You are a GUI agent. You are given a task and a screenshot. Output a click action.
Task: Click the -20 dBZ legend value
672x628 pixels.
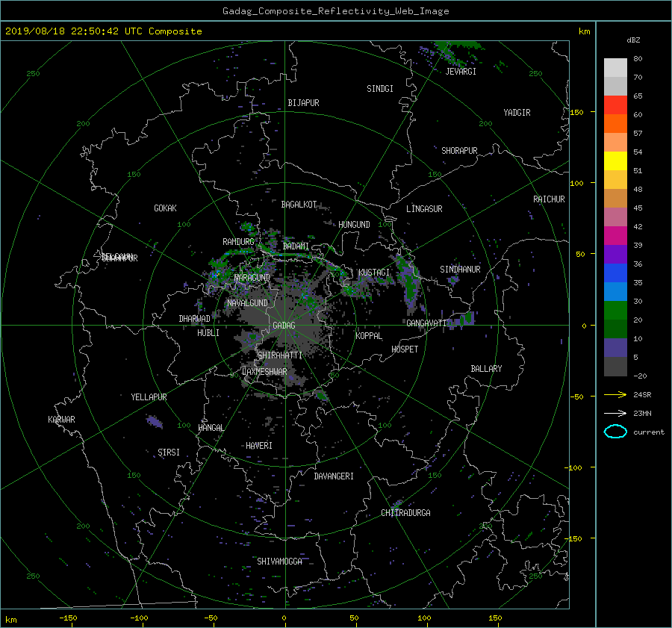(x=640, y=376)
